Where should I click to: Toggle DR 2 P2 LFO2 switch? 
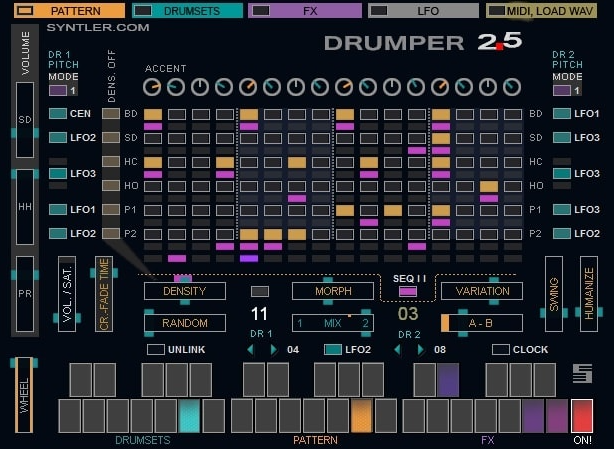coord(562,233)
